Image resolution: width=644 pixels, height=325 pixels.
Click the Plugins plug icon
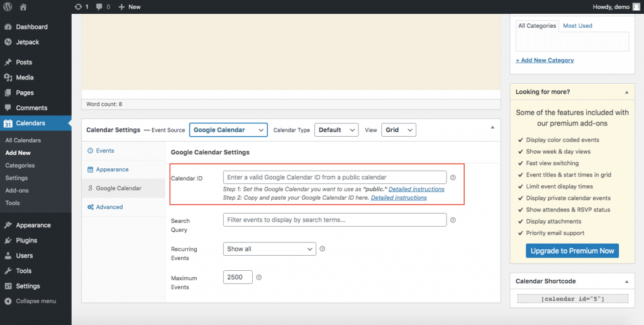coord(8,240)
